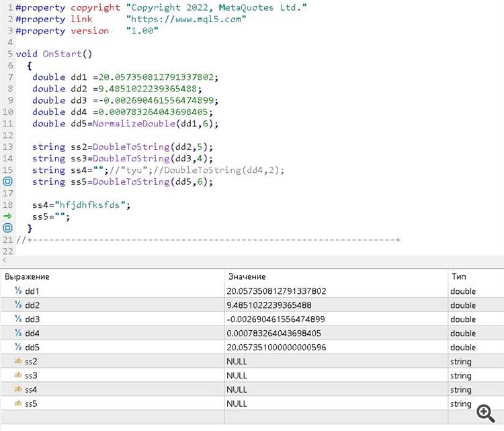Select the ss5 expression name in watch list
Image resolution: width=504 pixels, height=431 pixels.
tap(31, 403)
